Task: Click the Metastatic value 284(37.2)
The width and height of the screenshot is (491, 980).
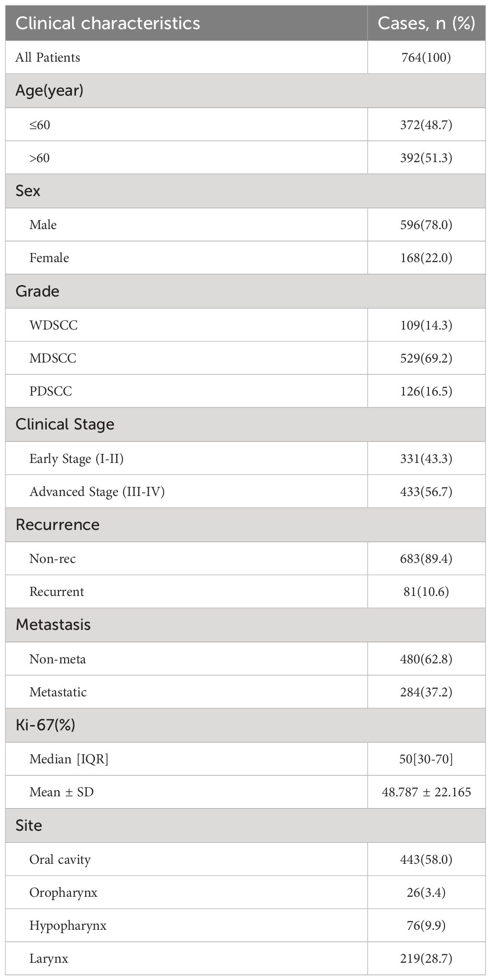Action: click(x=426, y=692)
